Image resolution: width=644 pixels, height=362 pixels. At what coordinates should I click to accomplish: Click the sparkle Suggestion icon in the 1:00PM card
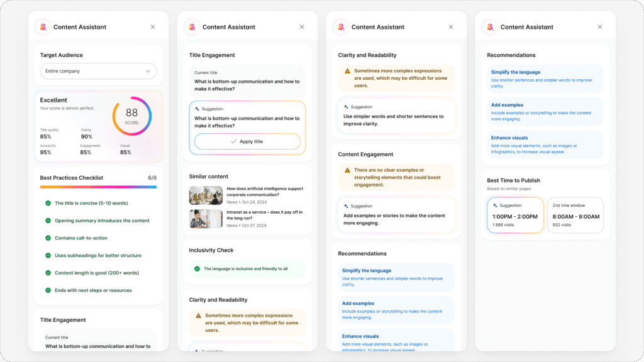pos(495,205)
